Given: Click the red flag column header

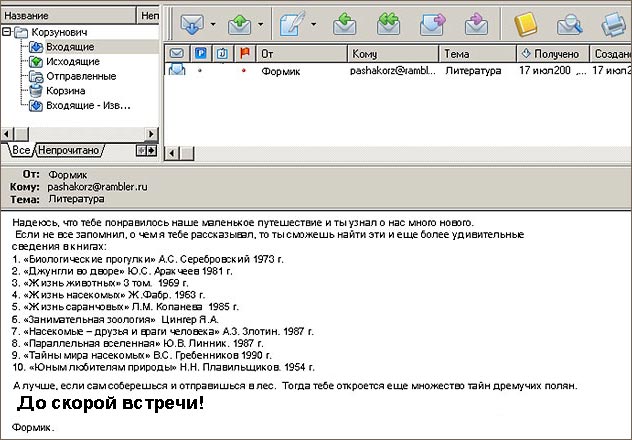Looking at the screenshot, I should (240, 53).
